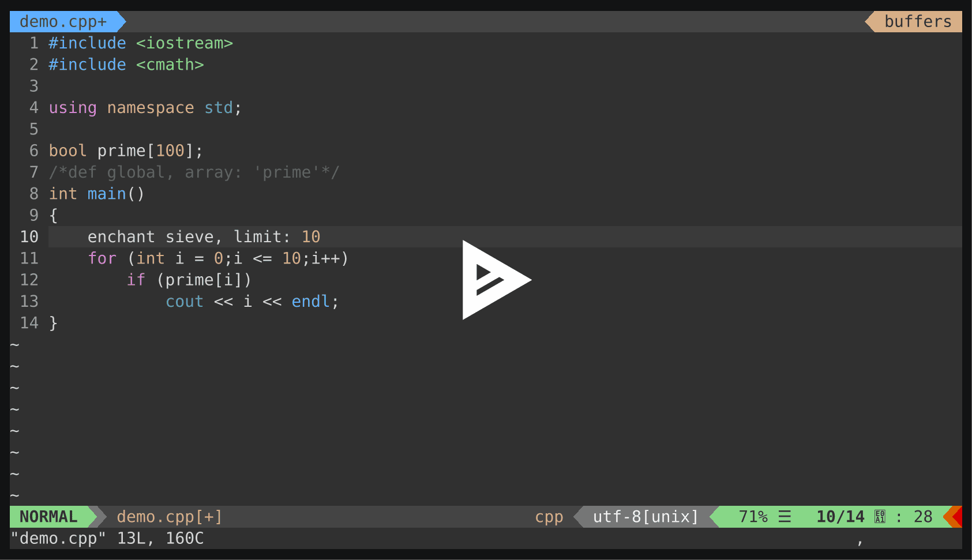
Task: Click the column number 28 in statusline
Action: [923, 517]
